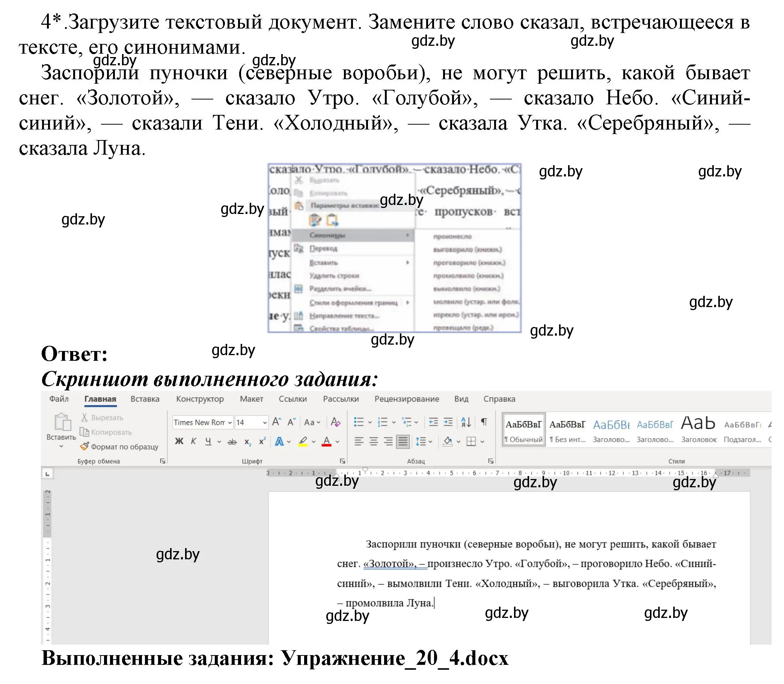
Task: Click underlined «Золотой», – text in document
Action: 395,564
